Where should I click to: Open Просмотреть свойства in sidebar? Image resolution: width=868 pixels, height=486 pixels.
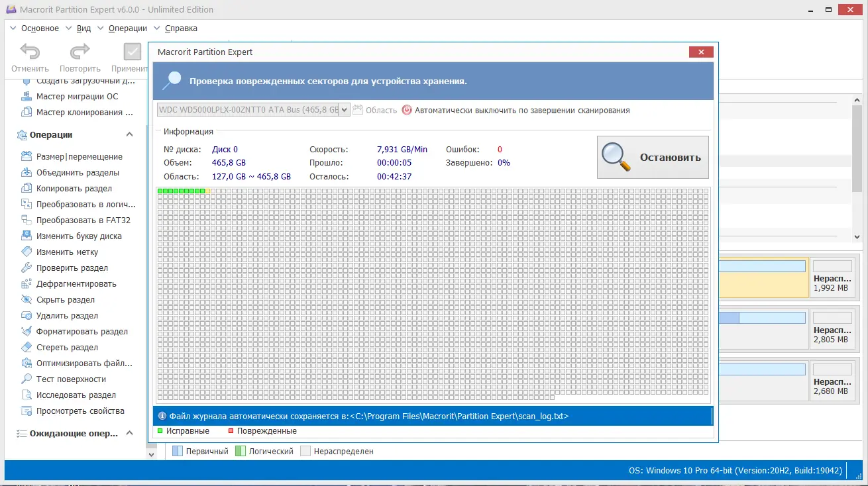point(73,411)
